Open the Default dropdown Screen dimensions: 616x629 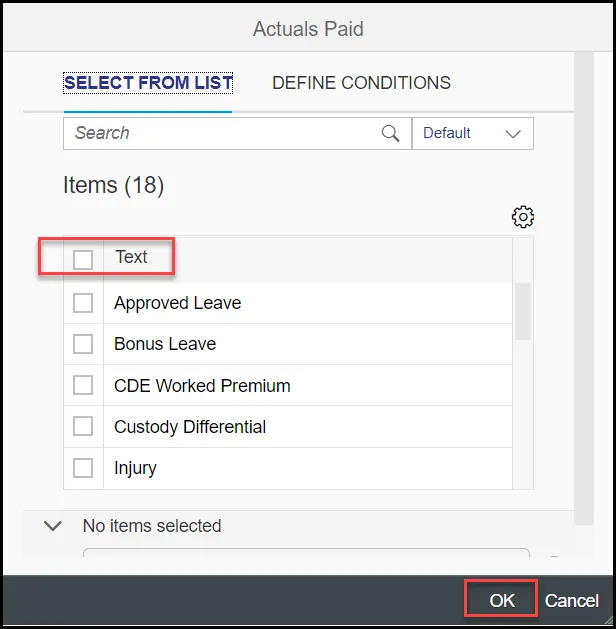tap(473, 133)
